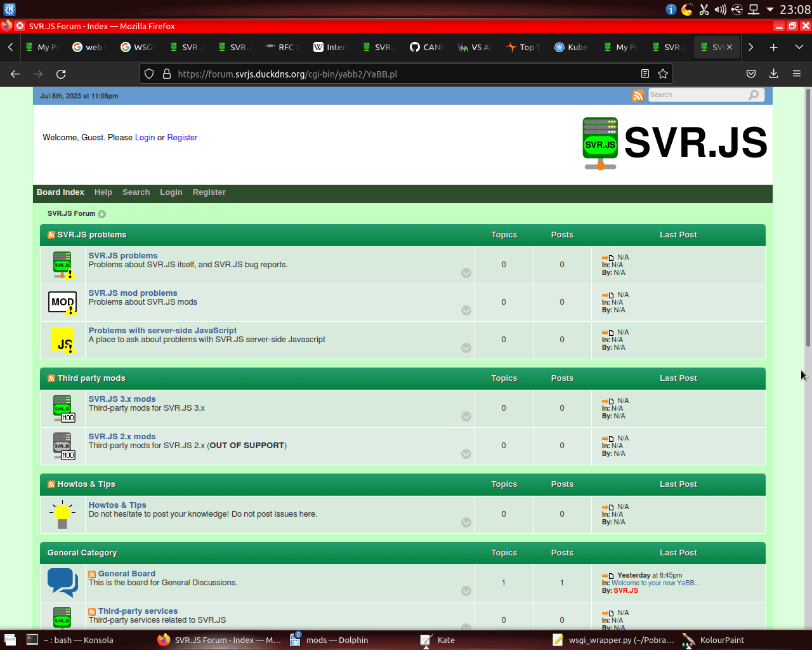Open volume control in system tray

coord(720,10)
